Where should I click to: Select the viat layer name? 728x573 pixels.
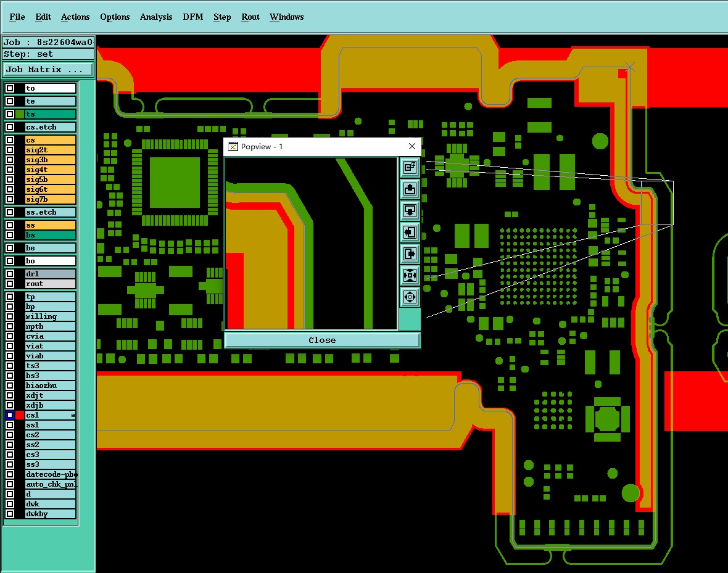coord(50,346)
